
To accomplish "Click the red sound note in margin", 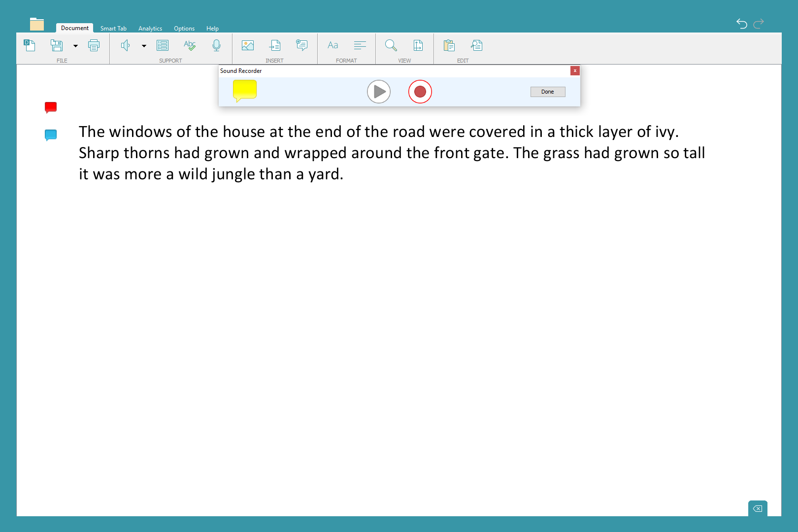I will coord(51,107).
